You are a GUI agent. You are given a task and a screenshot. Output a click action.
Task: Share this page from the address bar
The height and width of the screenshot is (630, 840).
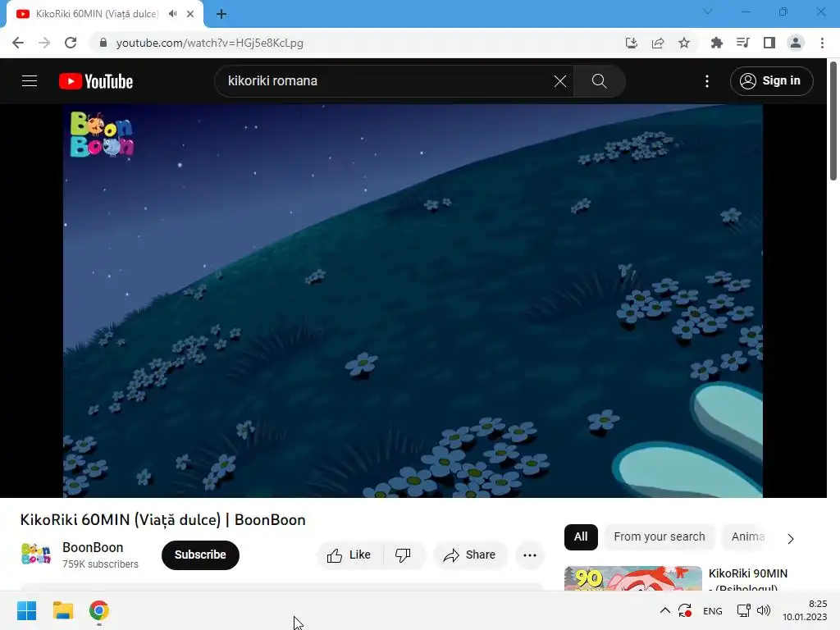(x=658, y=43)
